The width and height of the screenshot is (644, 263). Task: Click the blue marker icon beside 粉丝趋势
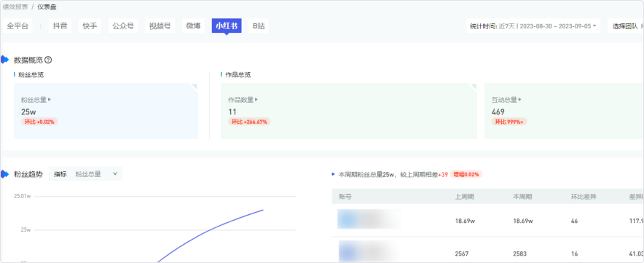4,174
